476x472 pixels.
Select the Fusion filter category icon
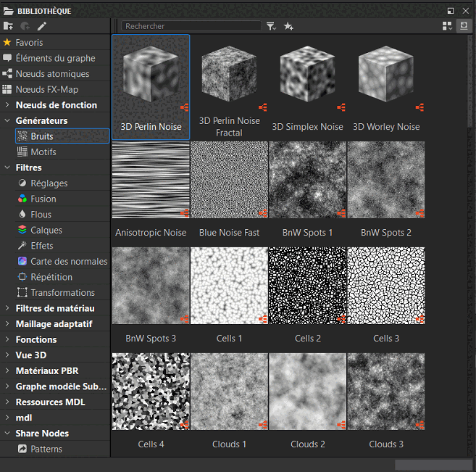pyautogui.click(x=23, y=199)
